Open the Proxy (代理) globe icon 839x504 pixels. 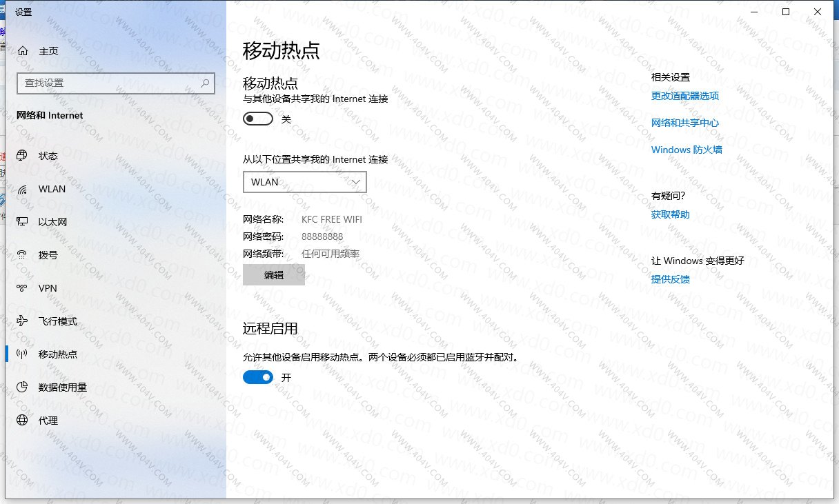[23, 421]
